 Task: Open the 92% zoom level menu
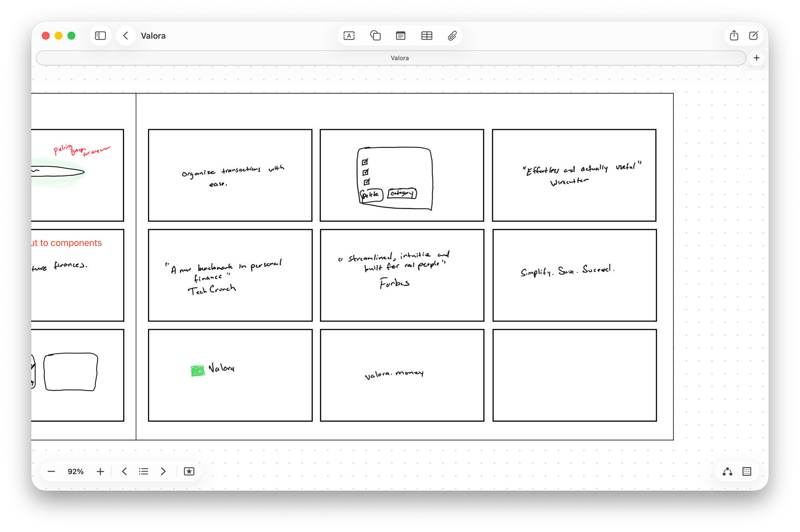click(75, 471)
